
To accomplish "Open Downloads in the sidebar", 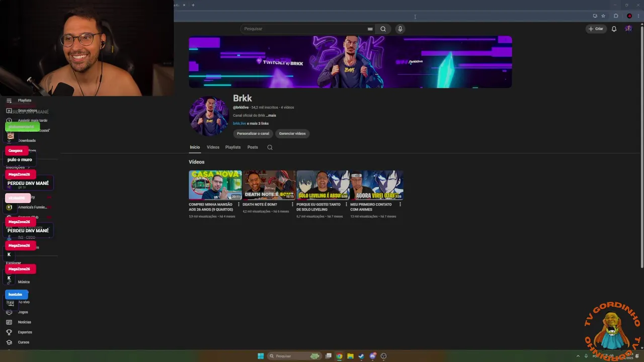I will (27, 141).
